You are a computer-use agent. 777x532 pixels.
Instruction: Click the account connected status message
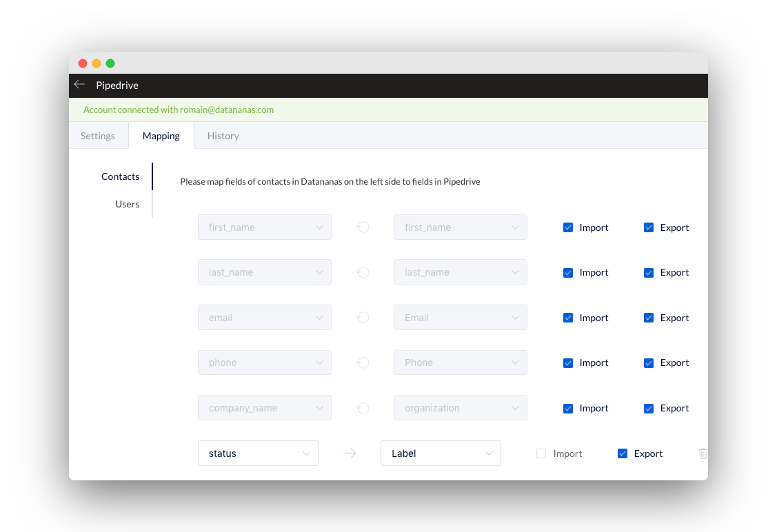pyautogui.click(x=179, y=110)
